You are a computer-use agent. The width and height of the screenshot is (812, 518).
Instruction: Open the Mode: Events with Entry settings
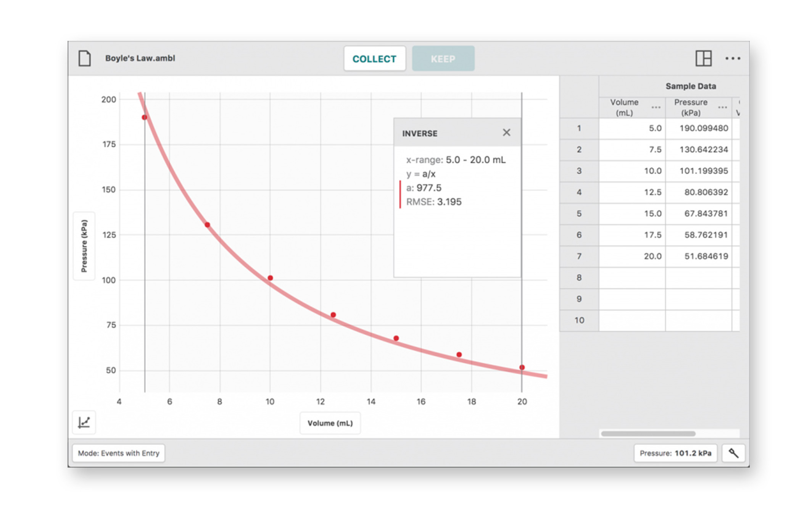tap(119, 453)
